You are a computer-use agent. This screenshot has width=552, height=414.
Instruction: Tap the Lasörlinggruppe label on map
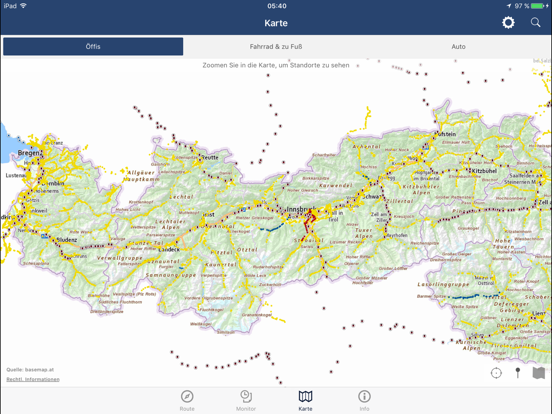coord(443,284)
